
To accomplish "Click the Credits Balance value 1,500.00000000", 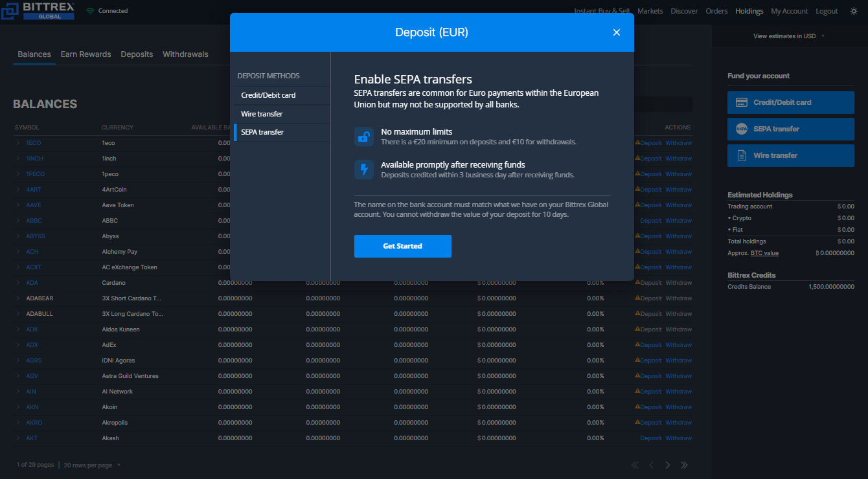I will [x=831, y=287].
